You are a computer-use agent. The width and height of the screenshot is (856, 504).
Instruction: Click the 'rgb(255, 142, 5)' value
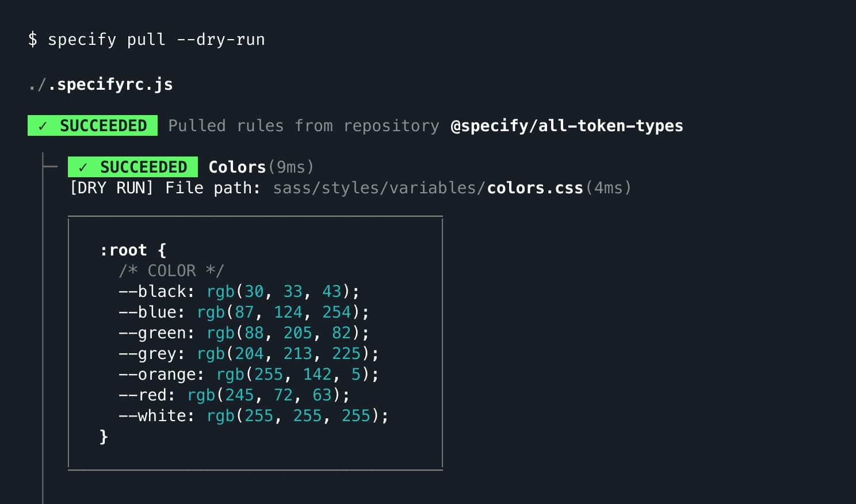(293, 374)
